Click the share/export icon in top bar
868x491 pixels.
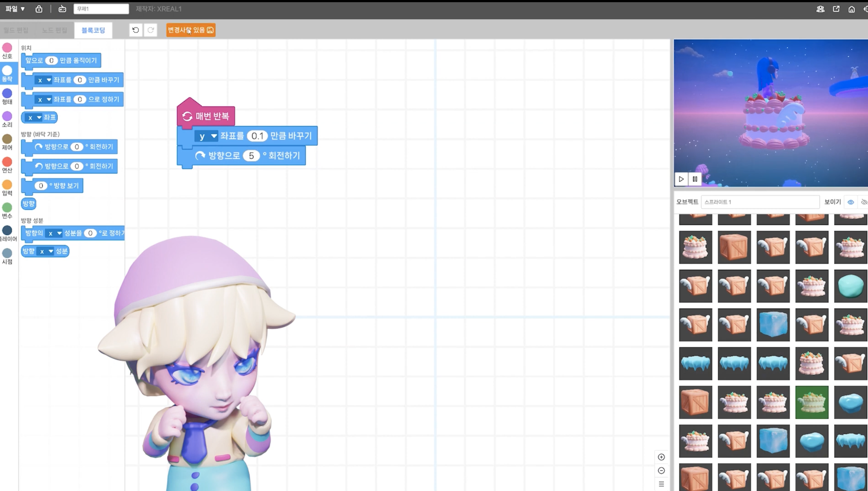coord(836,9)
